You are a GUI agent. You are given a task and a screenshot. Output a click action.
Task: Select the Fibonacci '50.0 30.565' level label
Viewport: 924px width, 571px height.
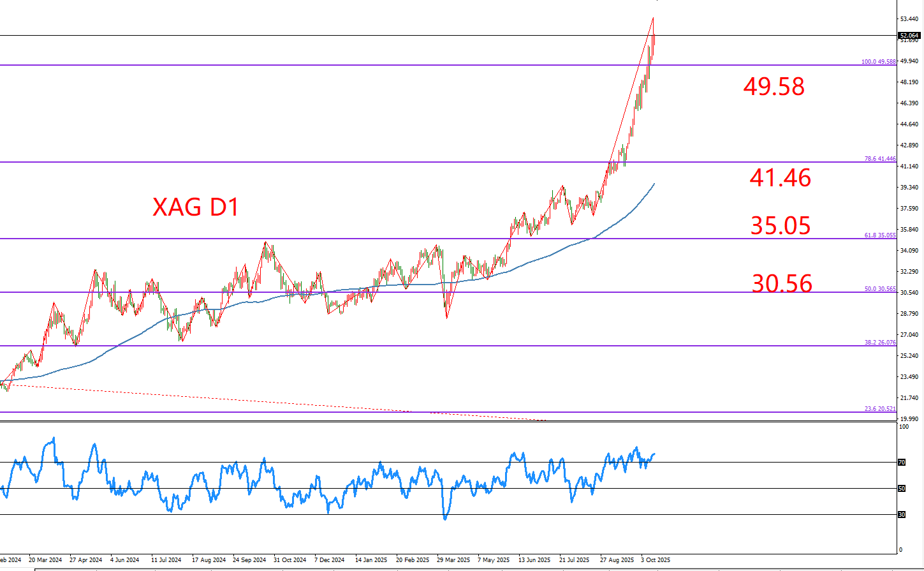pyautogui.click(x=880, y=289)
